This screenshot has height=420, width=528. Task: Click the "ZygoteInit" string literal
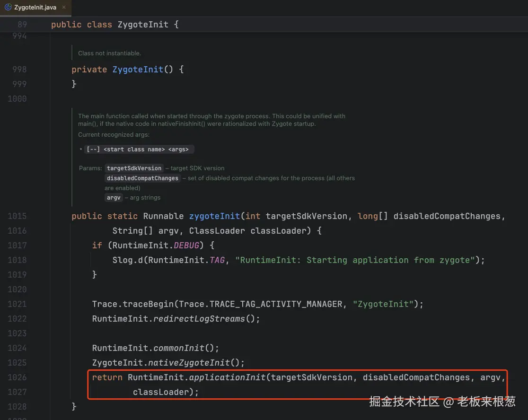[383, 304]
